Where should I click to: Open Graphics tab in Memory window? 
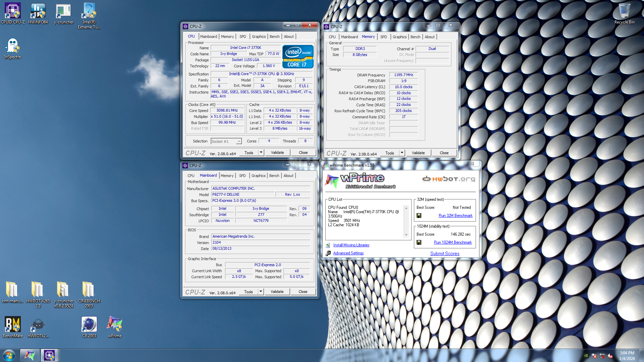pos(399,37)
